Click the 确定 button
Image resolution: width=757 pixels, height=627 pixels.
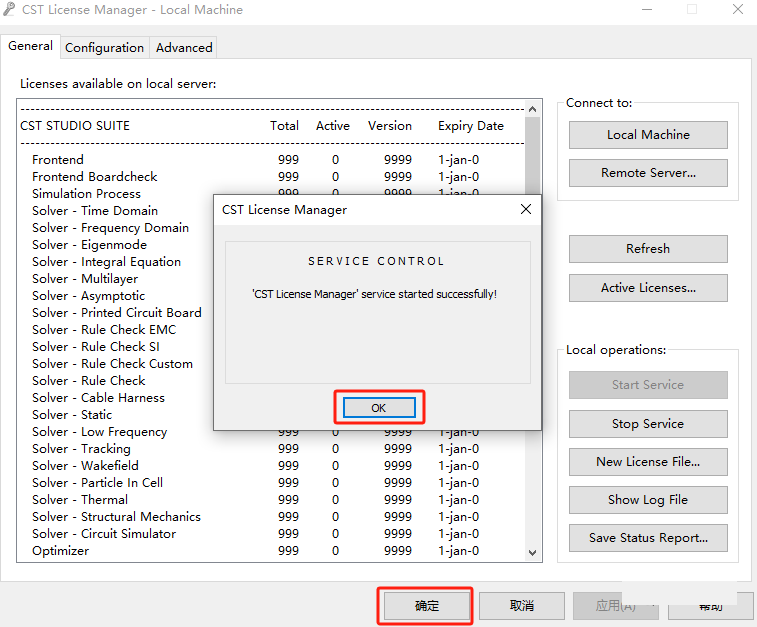tap(427, 606)
